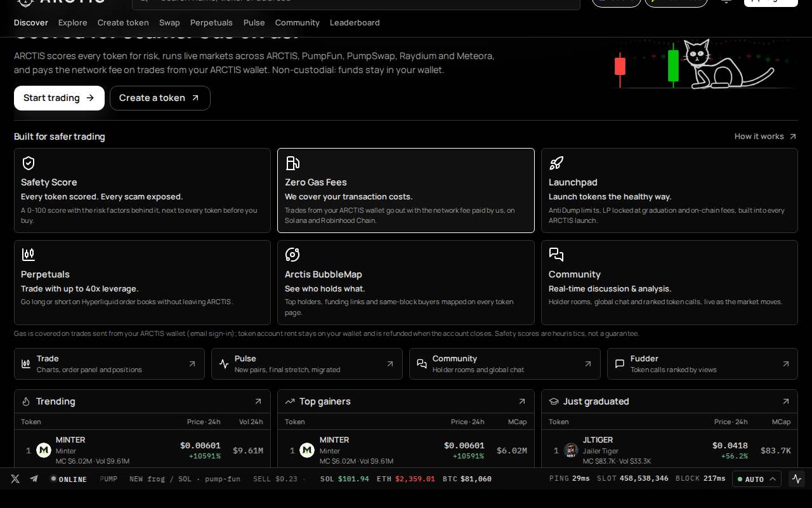Open the Create token tab

tap(123, 22)
